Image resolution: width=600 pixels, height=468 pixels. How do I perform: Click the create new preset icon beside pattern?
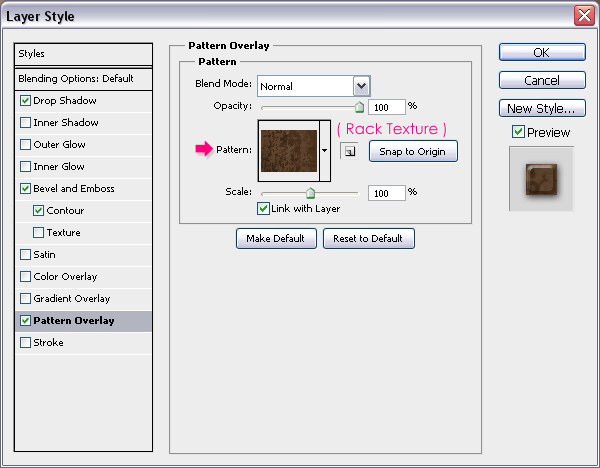coord(348,151)
